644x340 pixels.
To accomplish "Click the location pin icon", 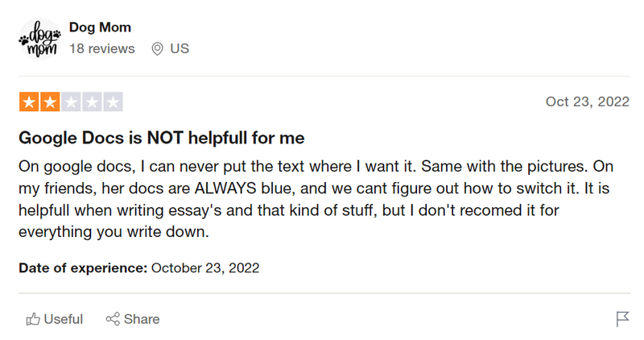I will pos(157,49).
